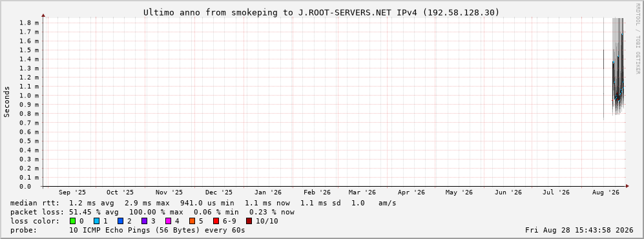Click the blue loss color 2 swatch
This screenshot has height=239, width=644.
pos(120,221)
